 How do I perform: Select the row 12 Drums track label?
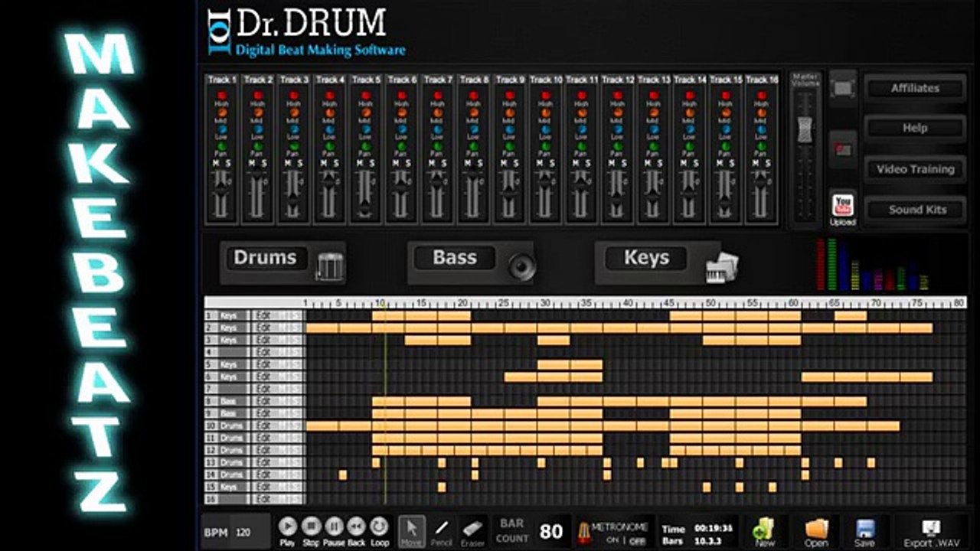click(234, 450)
